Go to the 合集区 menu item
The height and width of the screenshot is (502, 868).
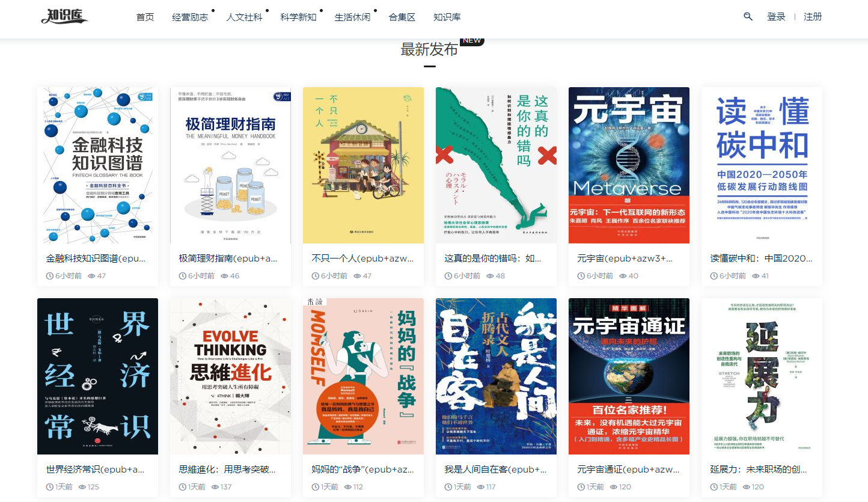pyautogui.click(x=402, y=17)
